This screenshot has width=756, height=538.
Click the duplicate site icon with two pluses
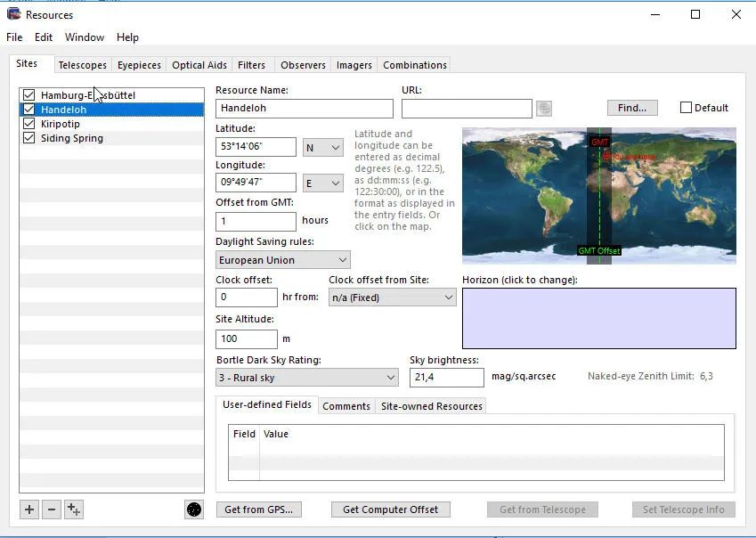click(x=74, y=509)
